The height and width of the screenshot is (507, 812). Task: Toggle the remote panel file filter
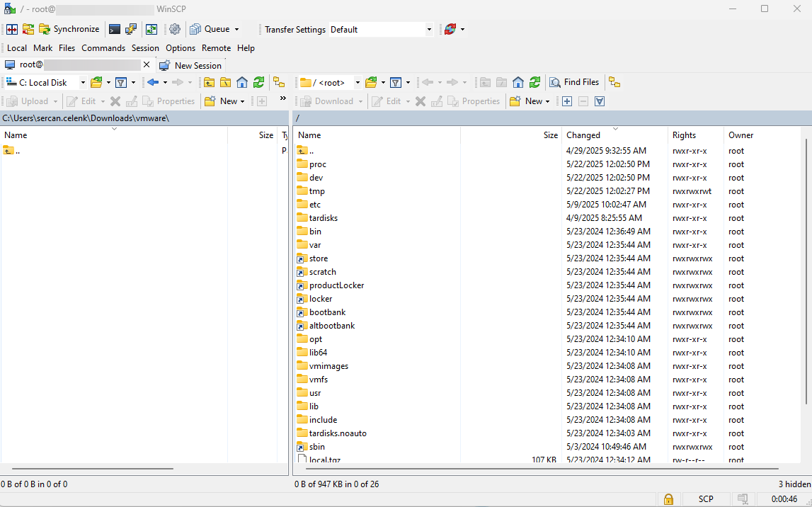pyautogui.click(x=396, y=82)
